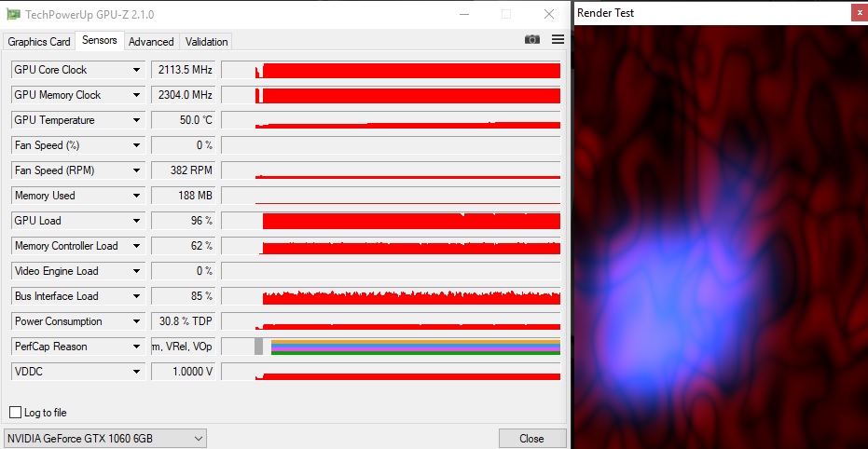Close the Render Test window
This screenshot has height=449, width=868.
(x=860, y=13)
